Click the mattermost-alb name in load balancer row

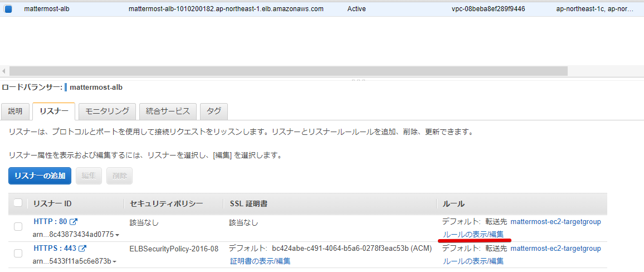pos(47,8)
